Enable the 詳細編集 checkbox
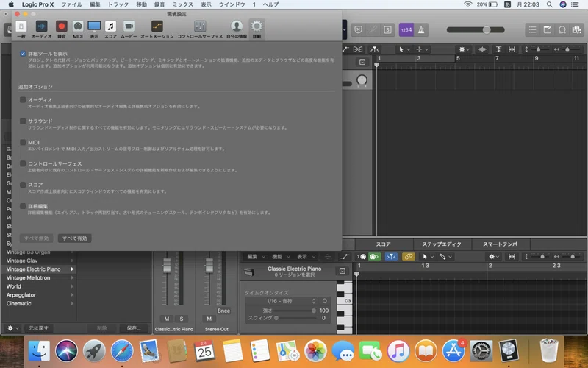Image resolution: width=588 pixels, height=368 pixels. click(23, 206)
